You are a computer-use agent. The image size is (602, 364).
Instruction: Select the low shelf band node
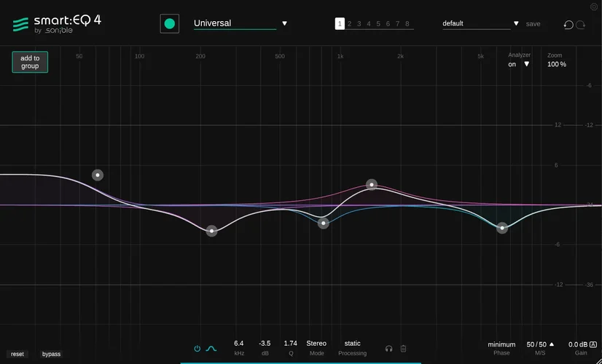pyautogui.click(x=98, y=175)
